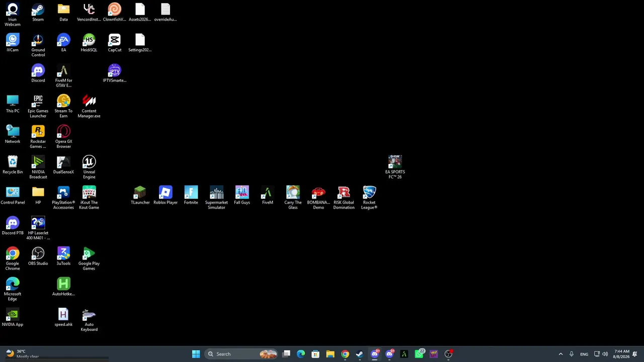This screenshot has width=644, height=362.
Task: Select the Rockstar Games desktop shortcut
Action: 38,137
